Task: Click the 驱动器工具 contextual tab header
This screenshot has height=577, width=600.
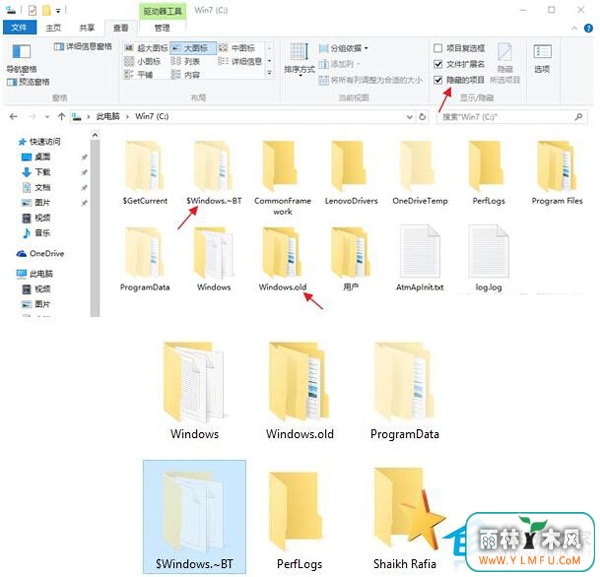Action: pyautogui.click(x=162, y=11)
